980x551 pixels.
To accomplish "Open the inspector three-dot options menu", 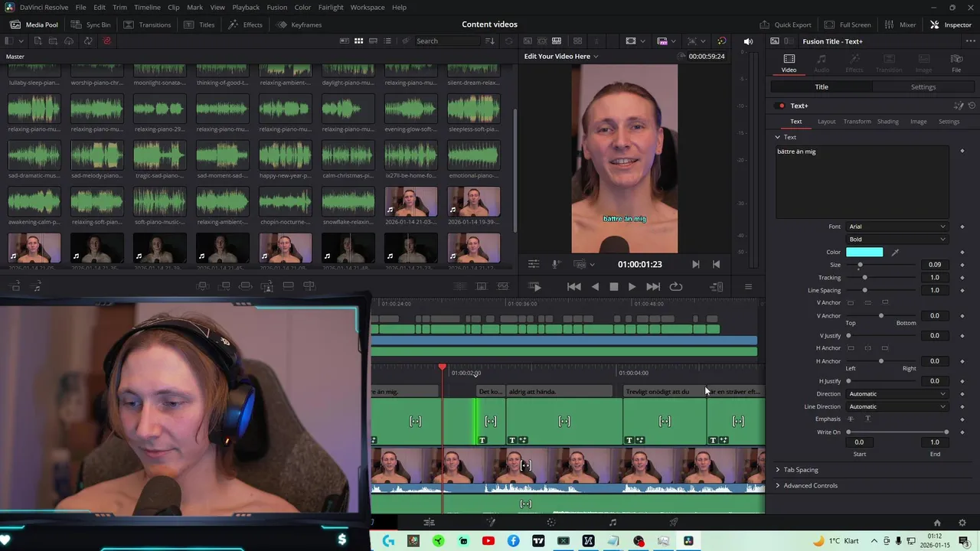I will pos(971,41).
